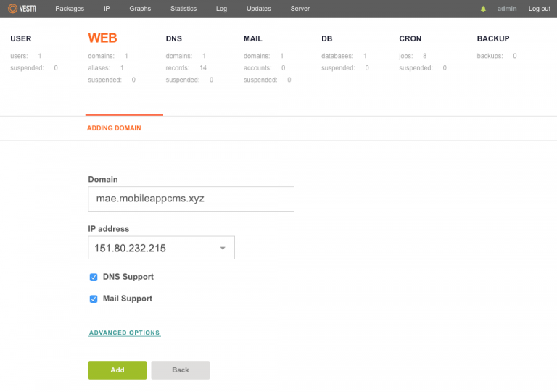This screenshot has height=392, width=557.
Task: Open the Graphs page
Action: (x=140, y=9)
